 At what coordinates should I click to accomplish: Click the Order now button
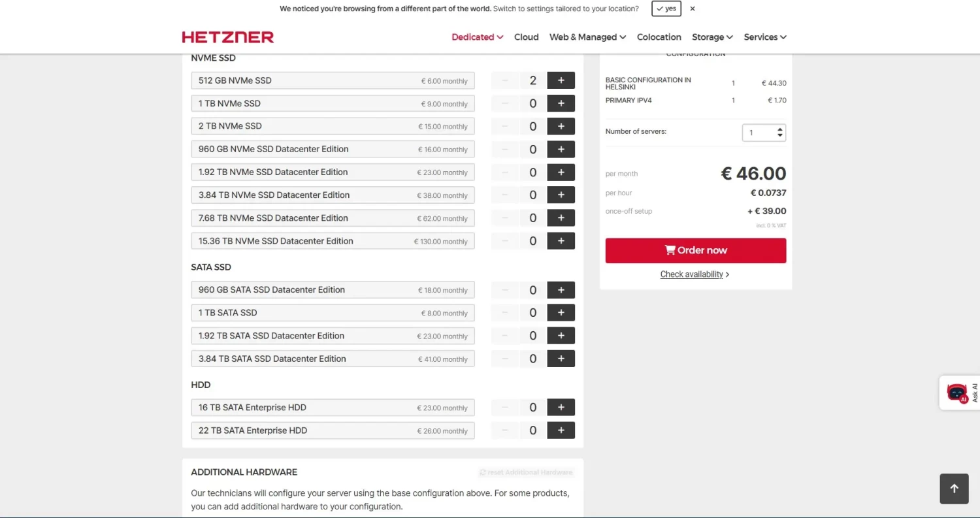695,250
